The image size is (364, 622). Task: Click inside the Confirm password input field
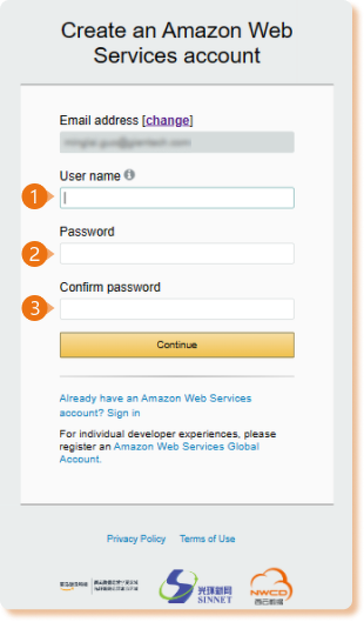tap(176, 308)
